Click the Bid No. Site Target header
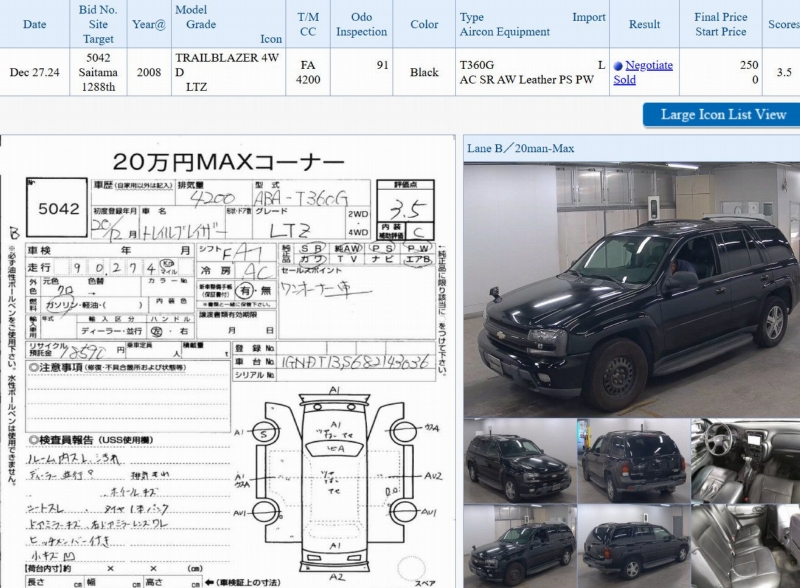Image resolution: width=800 pixels, height=588 pixels. 98,24
